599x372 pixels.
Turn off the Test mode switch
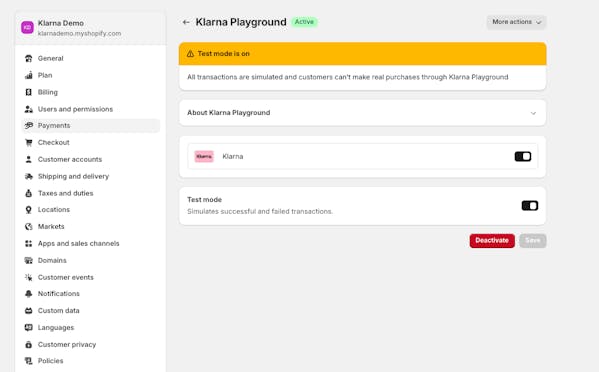[529, 205]
